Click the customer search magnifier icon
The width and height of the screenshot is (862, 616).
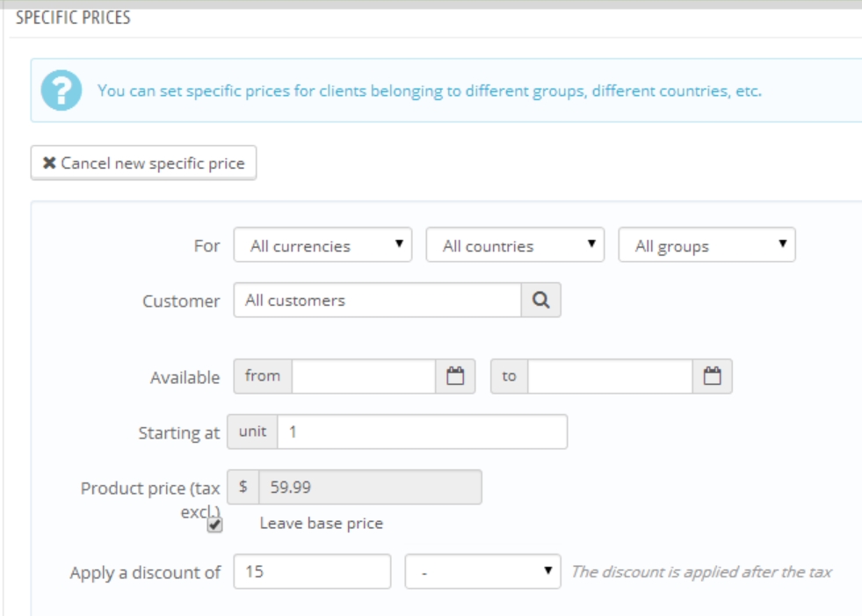(x=541, y=300)
